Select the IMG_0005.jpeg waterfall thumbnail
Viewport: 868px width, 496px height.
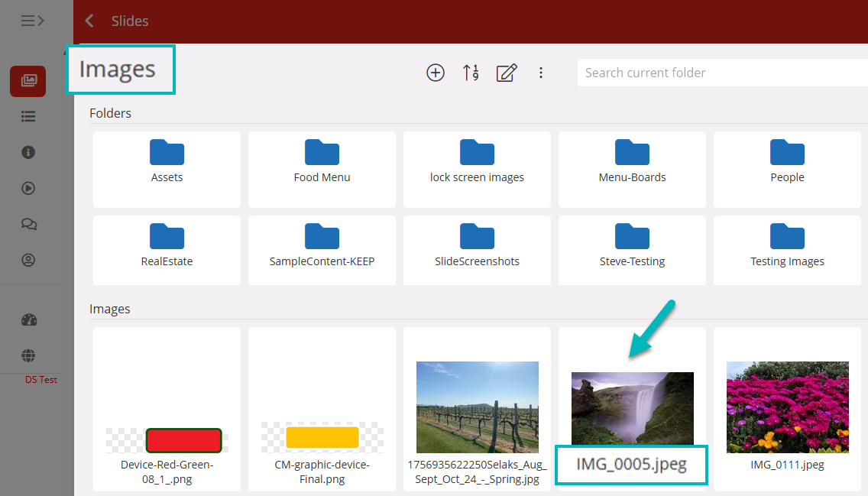tap(632, 408)
